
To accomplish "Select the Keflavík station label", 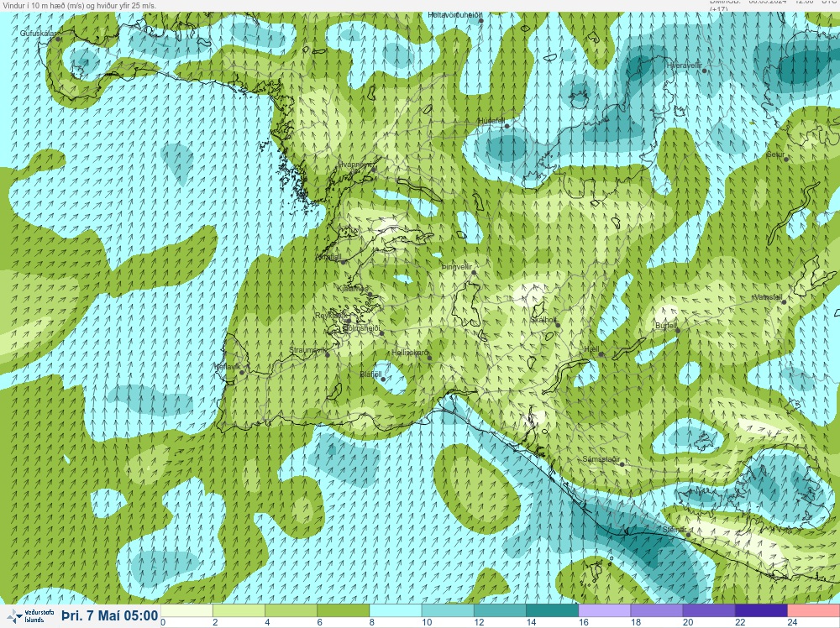I will click(x=227, y=367).
